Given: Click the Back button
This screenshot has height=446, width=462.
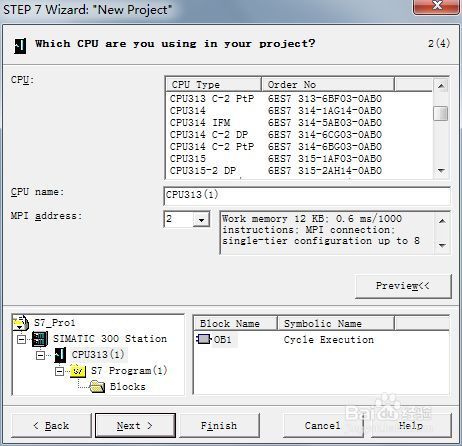Looking at the screenshot, I should tap(51, 426).
